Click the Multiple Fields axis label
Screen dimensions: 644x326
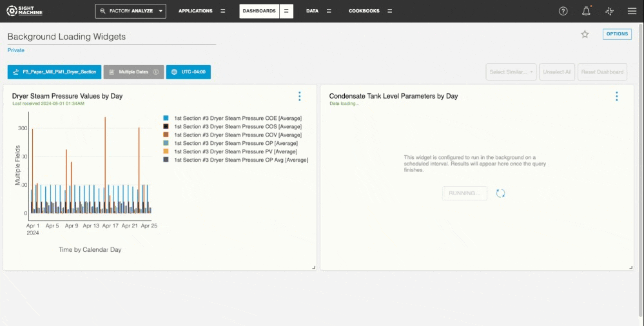[x=17, y=166]
